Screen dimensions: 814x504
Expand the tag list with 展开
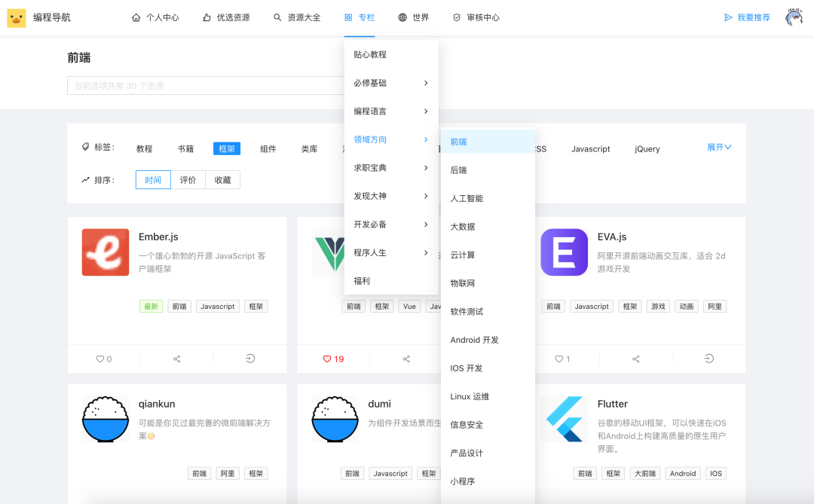point(719,148)
